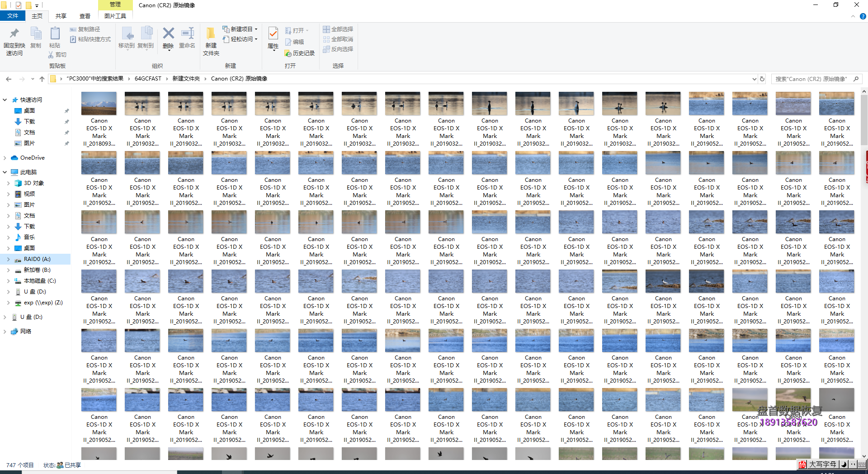The height and width of the screenshot is (474, 868).
Task: Open the recent locations dropdown arrow
Action: pos(33,79)
